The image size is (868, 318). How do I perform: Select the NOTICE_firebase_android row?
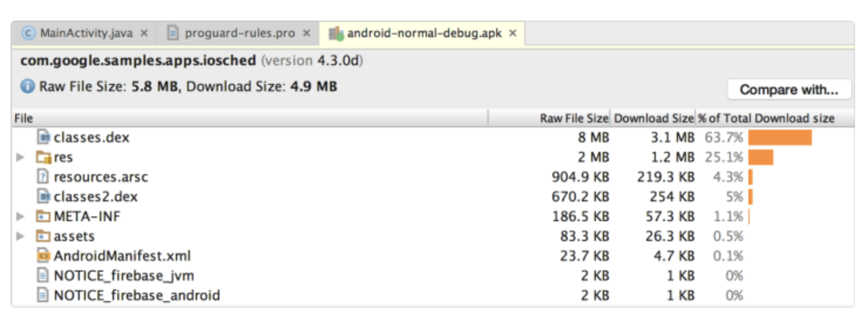[x=137, y=295]
